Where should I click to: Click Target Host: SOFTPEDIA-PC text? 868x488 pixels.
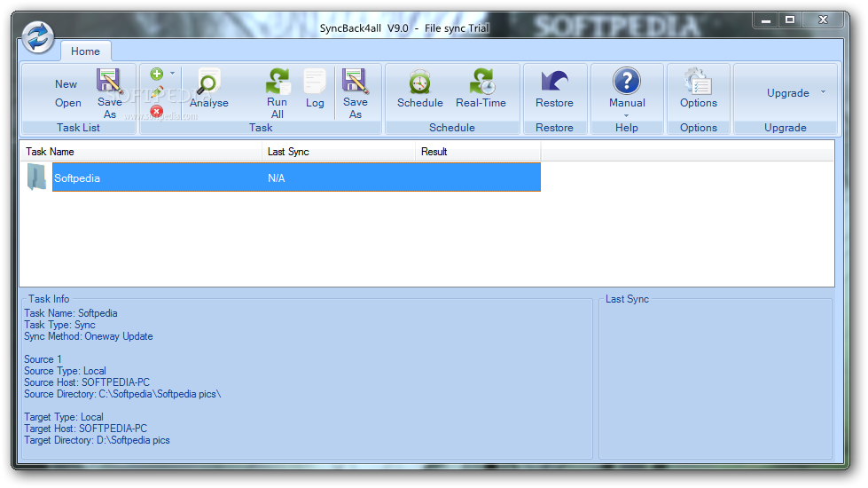pos(86,429)
